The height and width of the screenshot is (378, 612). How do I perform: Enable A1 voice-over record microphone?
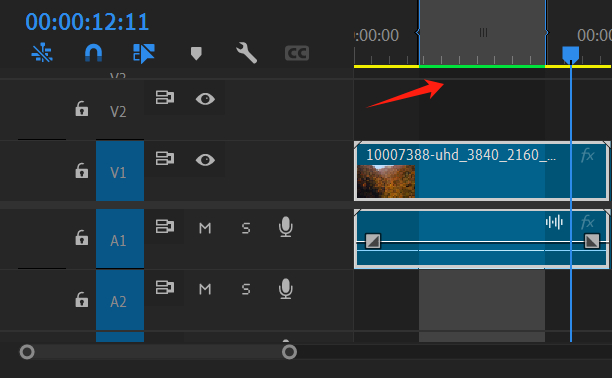[286, 227]
